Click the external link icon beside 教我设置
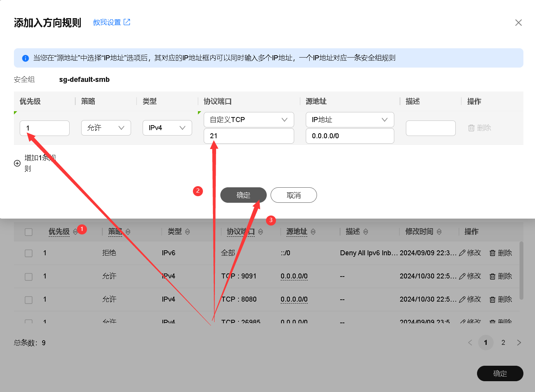 click(x=128, y=22)
